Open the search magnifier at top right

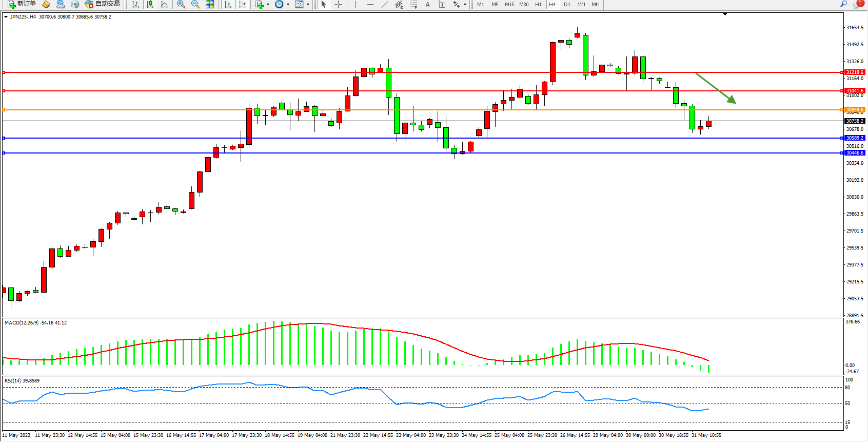[x=843, y=4]
